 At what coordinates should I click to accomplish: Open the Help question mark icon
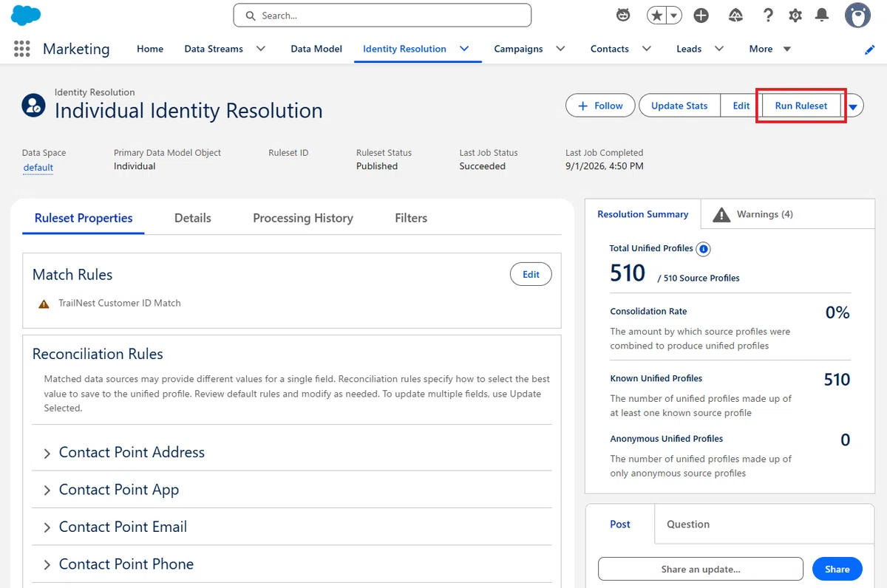click(768, 16)
